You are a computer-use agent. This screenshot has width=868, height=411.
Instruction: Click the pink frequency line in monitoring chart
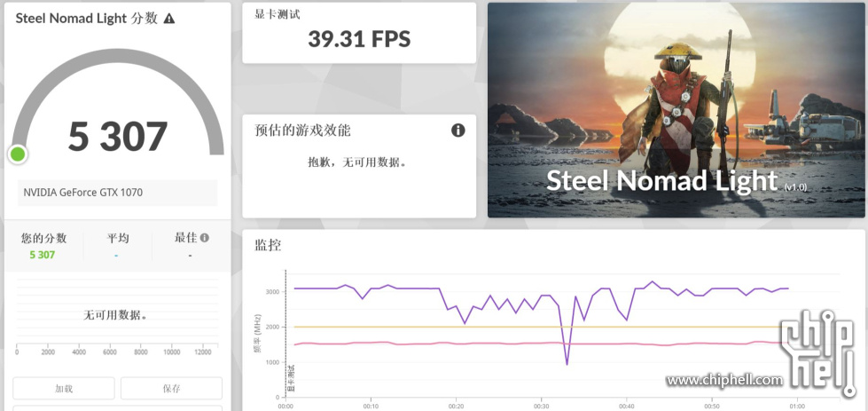tap(540, 344)
